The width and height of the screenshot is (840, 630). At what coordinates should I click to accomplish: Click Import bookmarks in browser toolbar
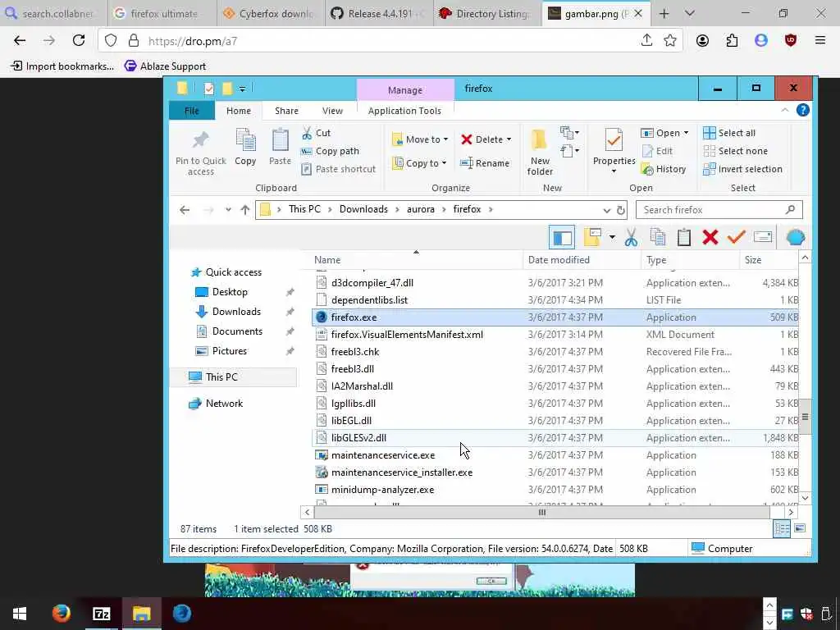62,66
